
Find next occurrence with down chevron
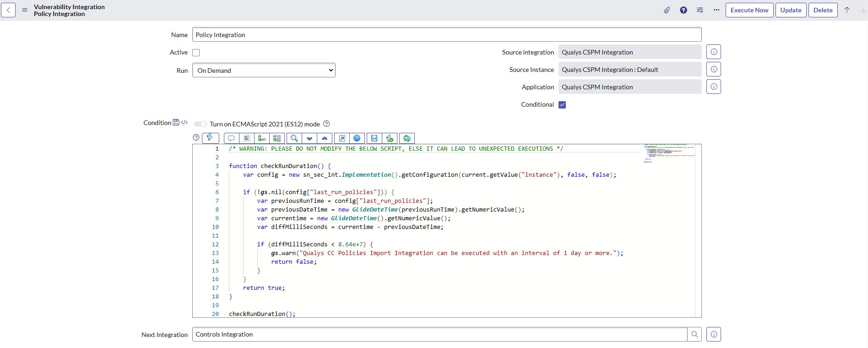tap(309, 138)
